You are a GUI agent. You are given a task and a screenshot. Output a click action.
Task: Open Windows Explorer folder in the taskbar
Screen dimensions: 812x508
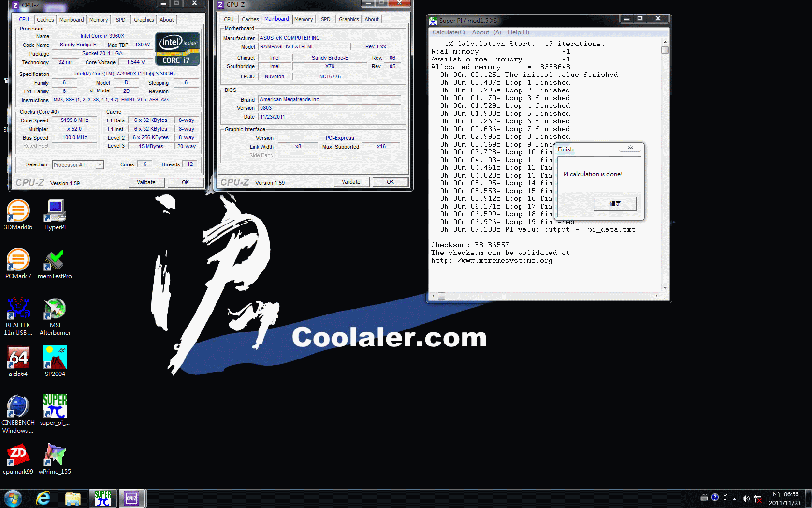pos(72,498)
